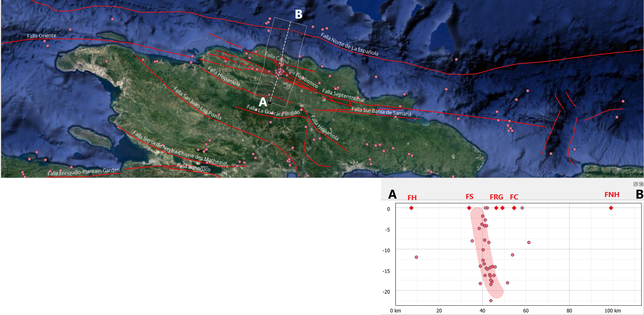Click the Falla Bahoruco label

tap(193, 167)
